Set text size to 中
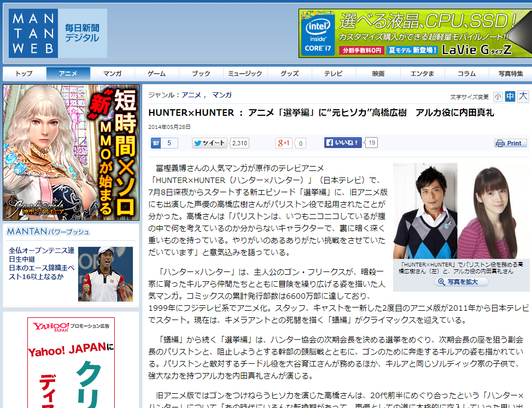The image size is (532, 408). 510,97
